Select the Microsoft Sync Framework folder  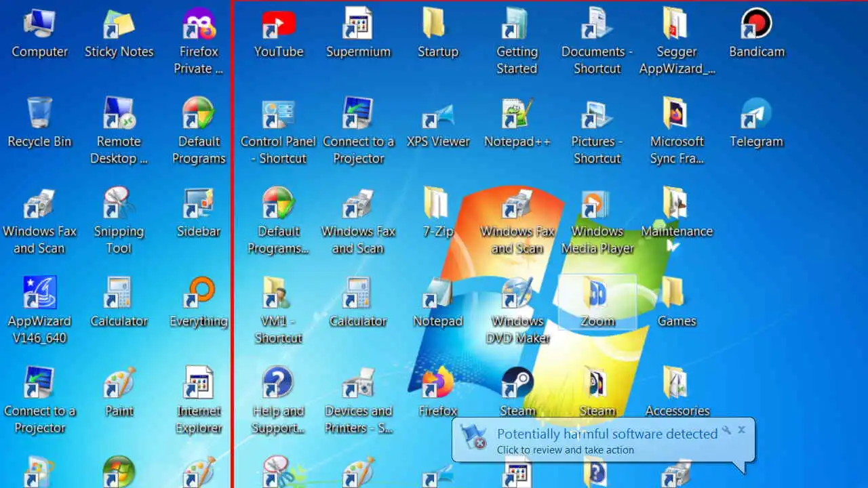pos(677,130)
